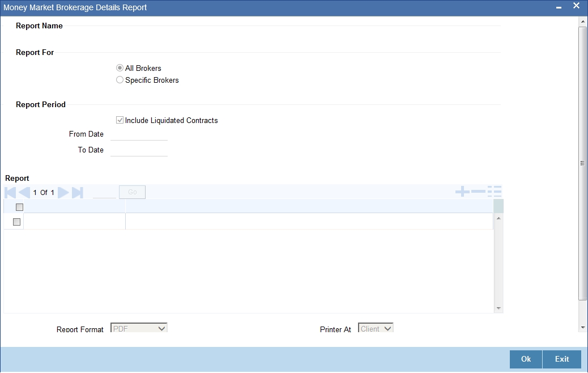Click the From Date input field
This screenshot has width=588, height=373.
tap(139, 134)
